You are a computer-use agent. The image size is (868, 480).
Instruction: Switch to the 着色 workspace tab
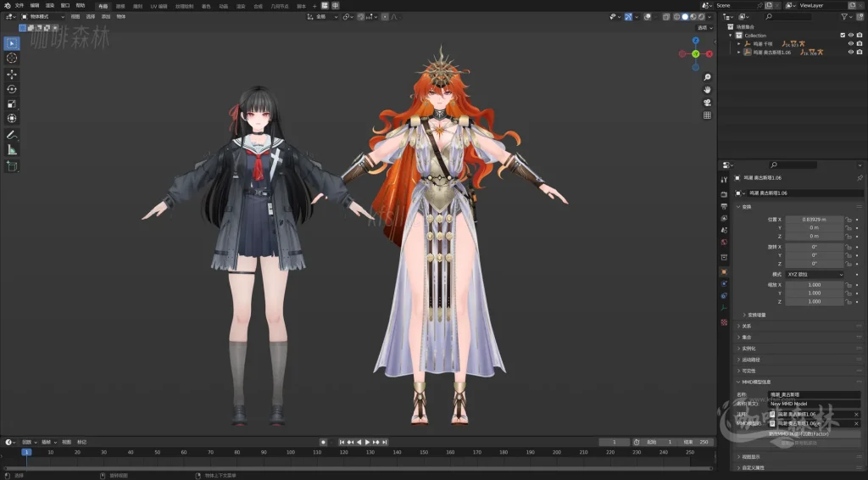(206, 6)
